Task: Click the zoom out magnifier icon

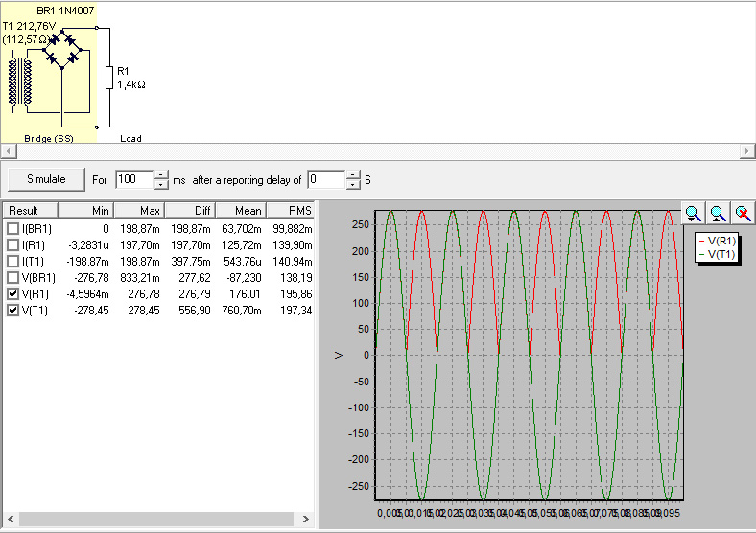Action: point(717,214)
